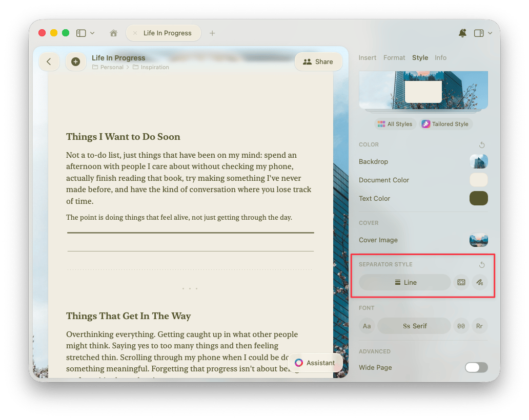This screenshot has height=420, width=529.
Task: Reset the Color section
Action: (482, 144)
